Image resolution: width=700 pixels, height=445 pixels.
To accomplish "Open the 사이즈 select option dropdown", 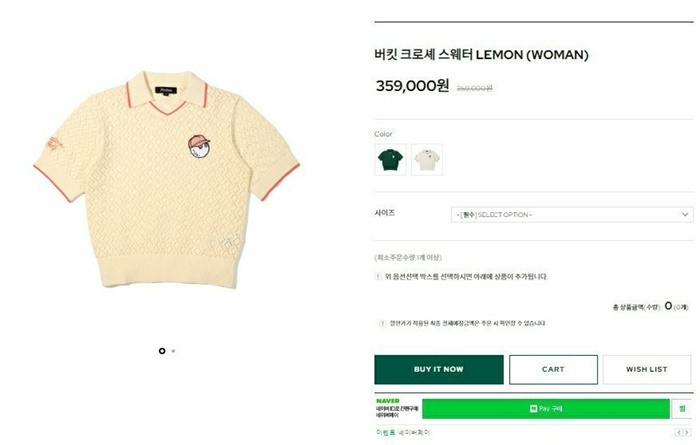I will (x=572, y=215).
